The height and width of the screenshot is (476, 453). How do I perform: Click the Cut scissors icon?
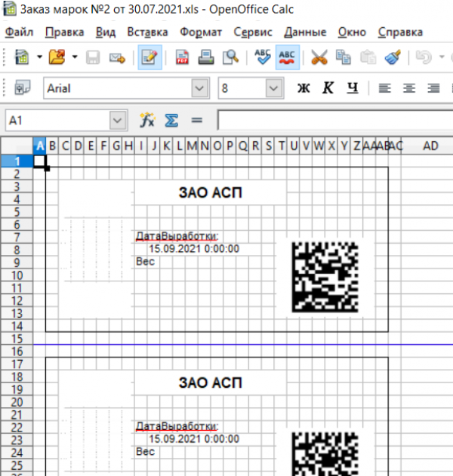click(319, 57)
